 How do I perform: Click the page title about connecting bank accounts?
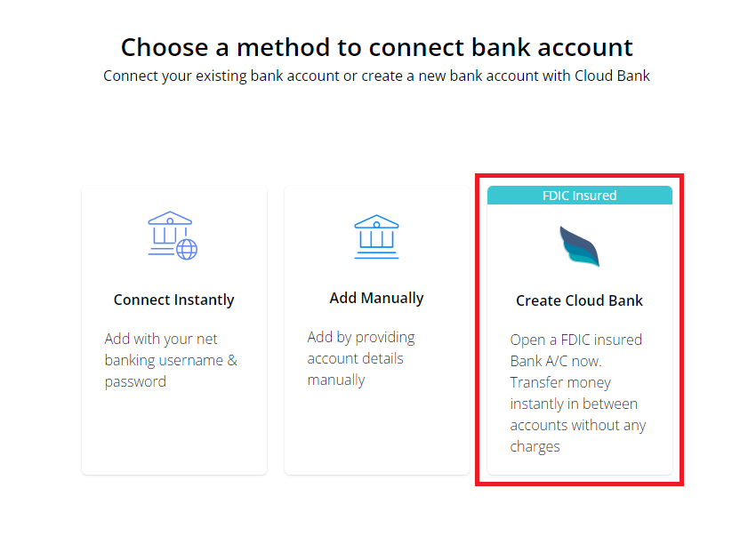tap(370, 47)
